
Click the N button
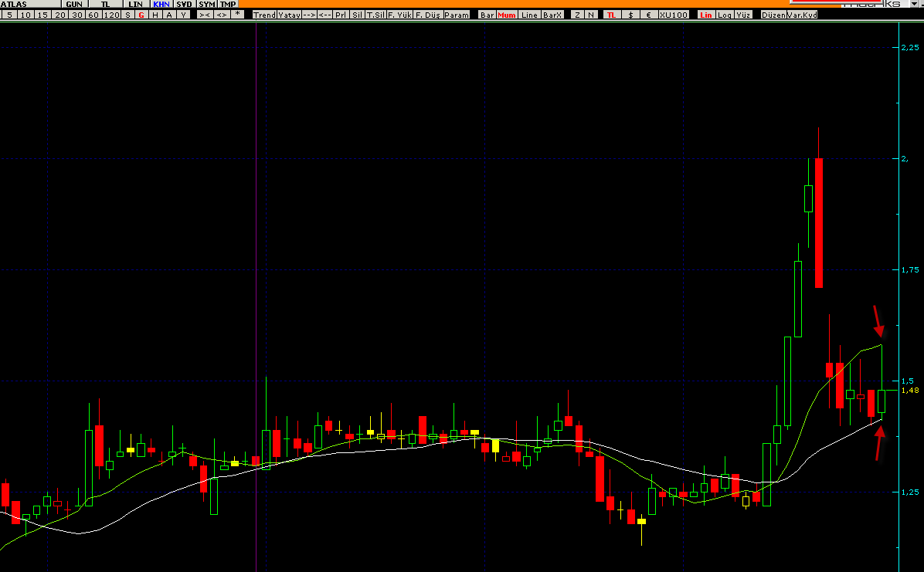coord(591,15)
